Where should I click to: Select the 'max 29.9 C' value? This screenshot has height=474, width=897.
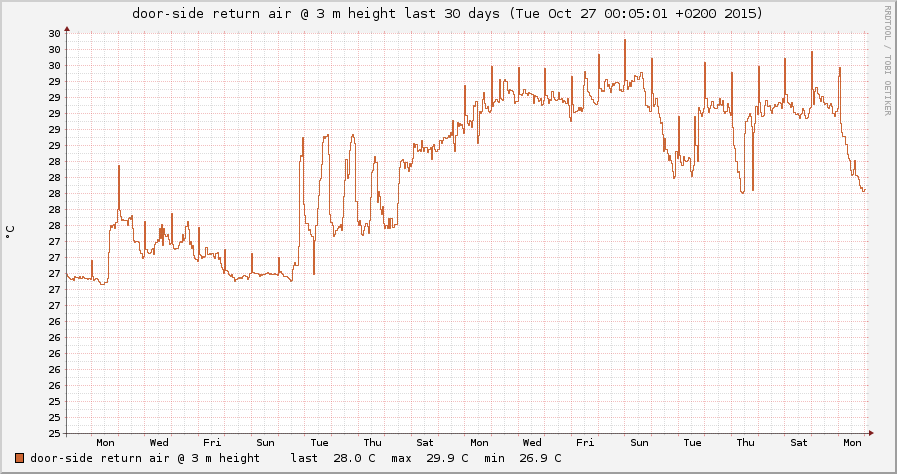coord(430,458)
